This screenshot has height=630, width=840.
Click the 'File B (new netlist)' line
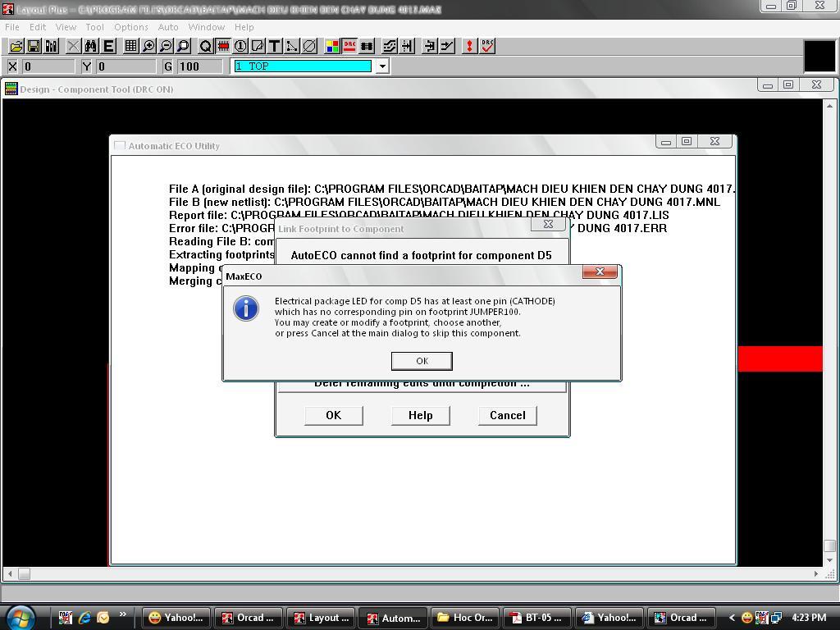[x=444, y=202]
